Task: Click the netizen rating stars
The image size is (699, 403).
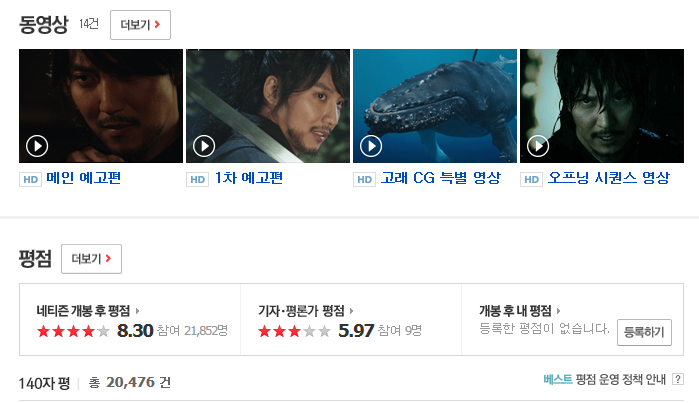Action: (73, 331)
